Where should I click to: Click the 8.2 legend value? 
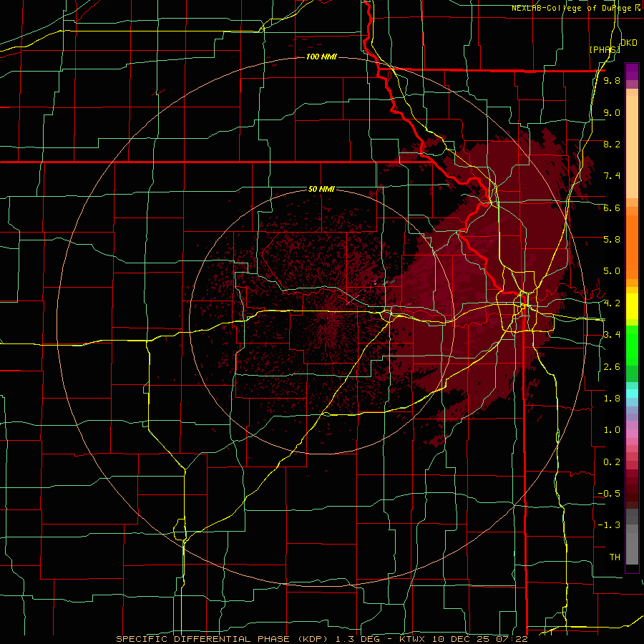tap(612, 145)
